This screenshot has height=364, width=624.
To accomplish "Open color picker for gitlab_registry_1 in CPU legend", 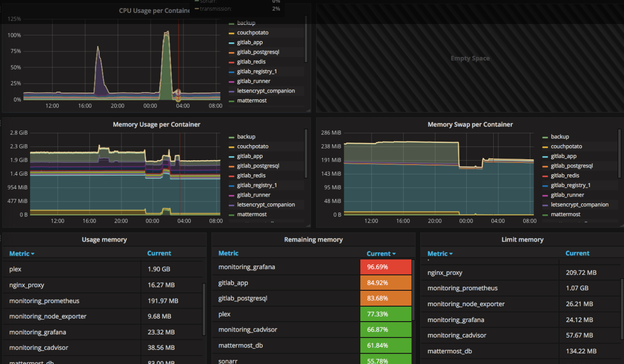I will pos(231,72).
